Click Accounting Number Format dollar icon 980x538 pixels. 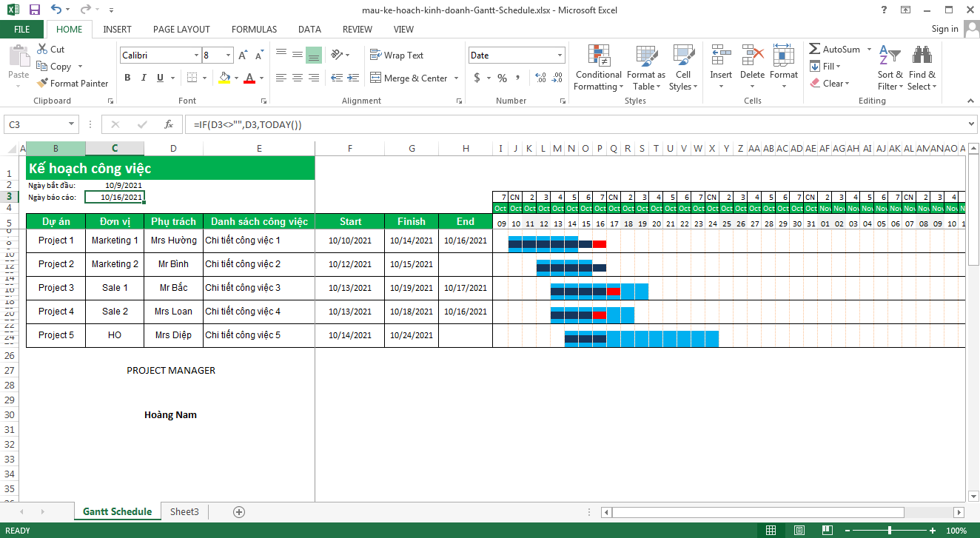(x=477, y=78)
